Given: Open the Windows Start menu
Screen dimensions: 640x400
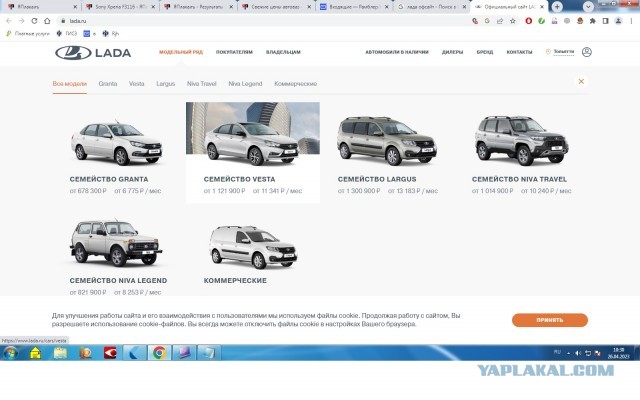Looking at the screenshot, I should [x=11, y=353].
